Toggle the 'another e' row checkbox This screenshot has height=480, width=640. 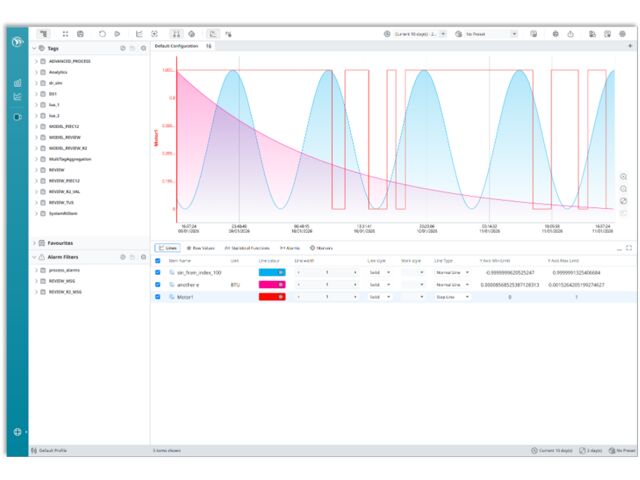158,285
